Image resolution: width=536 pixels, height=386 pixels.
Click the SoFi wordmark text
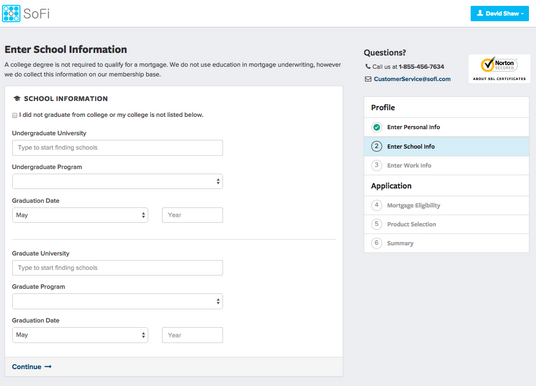[x=37, y=14]
